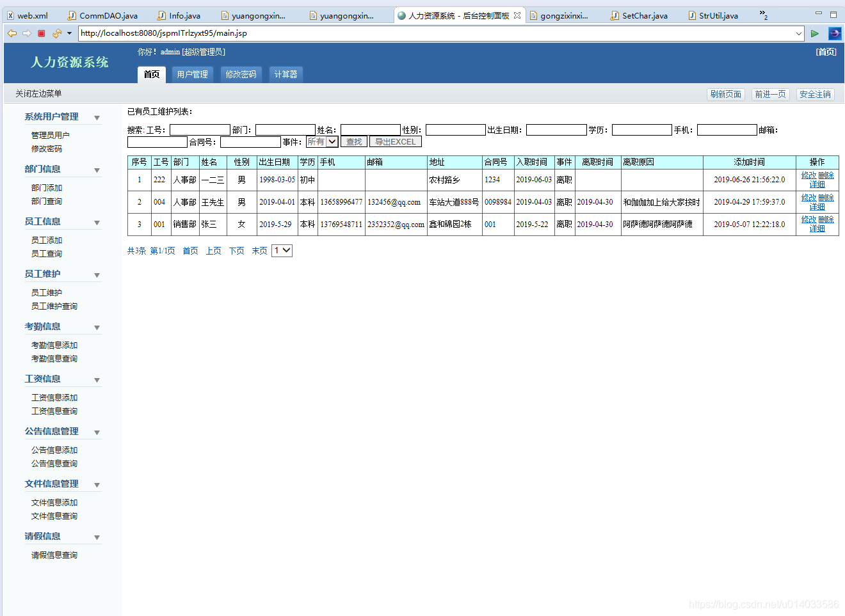Open gongzixinxi editor tab

pos(558,15)
